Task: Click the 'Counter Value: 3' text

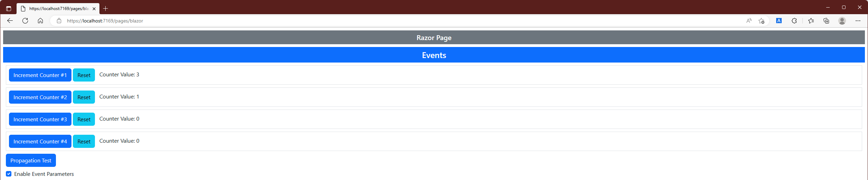Action: pos(119,75)
